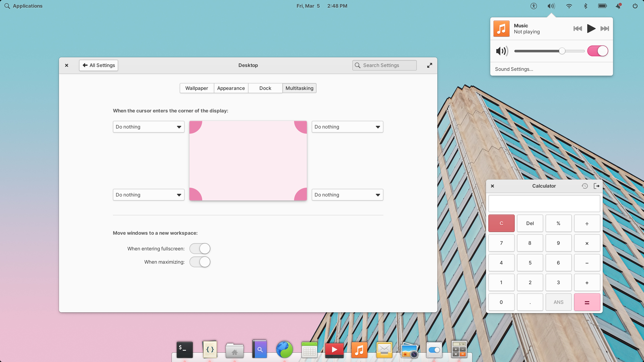This screenshot has height=362, width=644.
Task: Enable 'When entering fullscreen' toggle
Action: pyautogui.click(x=199, y=248)
